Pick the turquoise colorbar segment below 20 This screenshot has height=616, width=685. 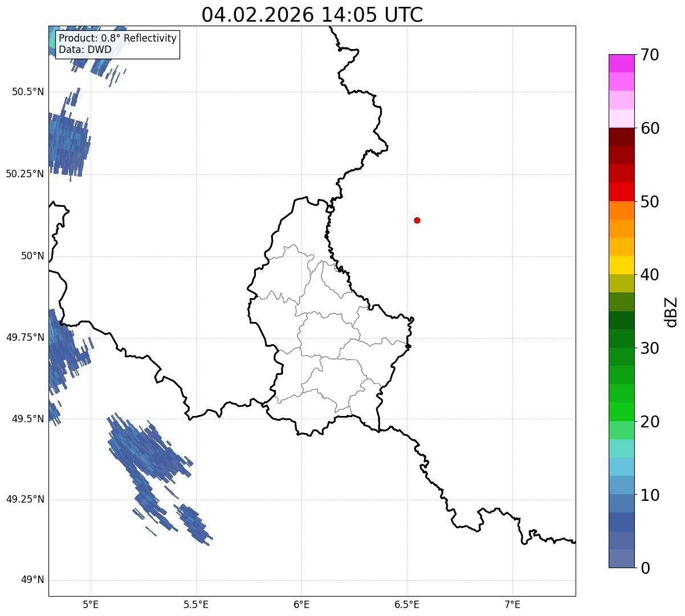point(621,448)
